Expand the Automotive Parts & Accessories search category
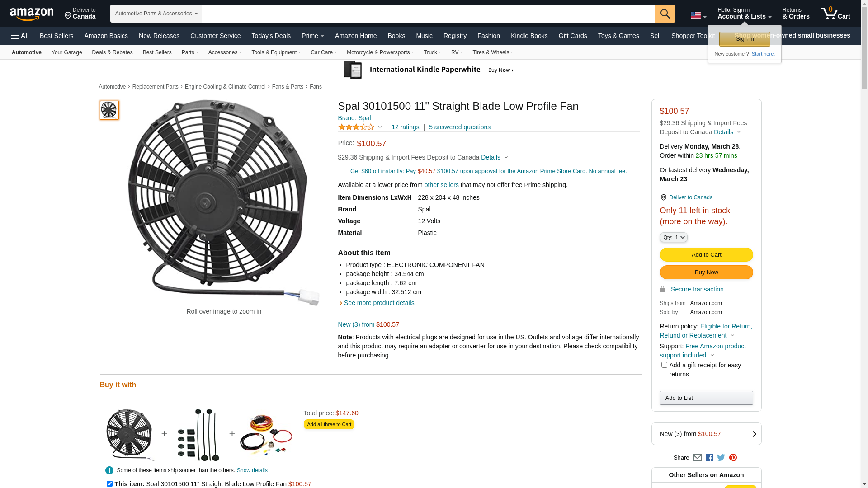868x488 pixels. click(x=156, y=14)
